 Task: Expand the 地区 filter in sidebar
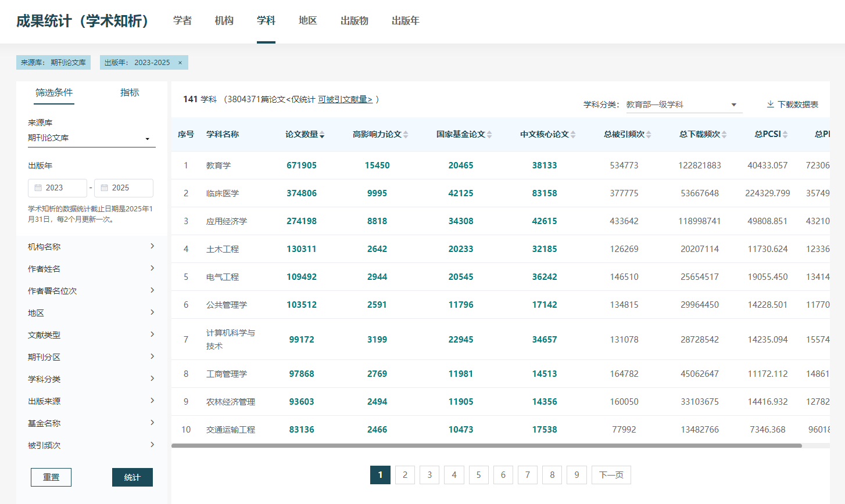click(x=92, y=313)
